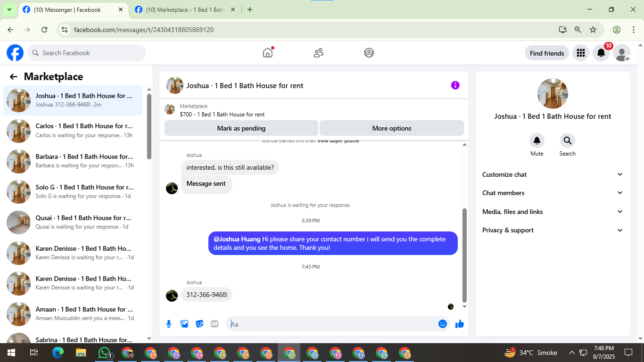Viewport: 644px width, 362px height.
Task: Click the blue "@Joshua Huang" sent message
Action: pyautogui.click(x=333, y=243)
